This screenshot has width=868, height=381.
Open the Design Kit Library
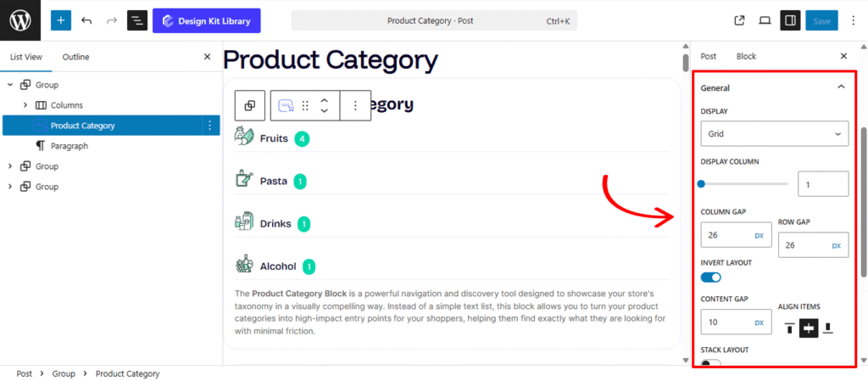point(207,20)
